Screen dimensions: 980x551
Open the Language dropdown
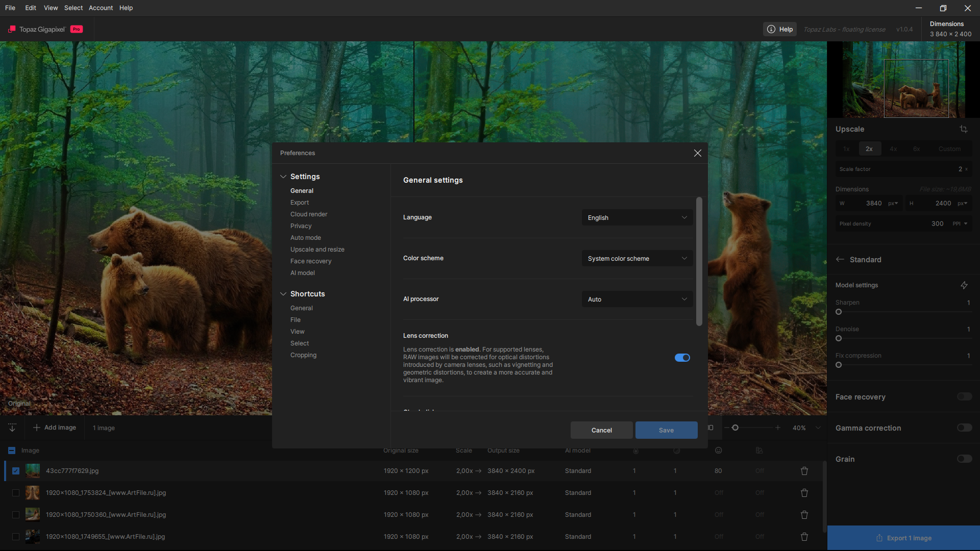click(636, 218)
